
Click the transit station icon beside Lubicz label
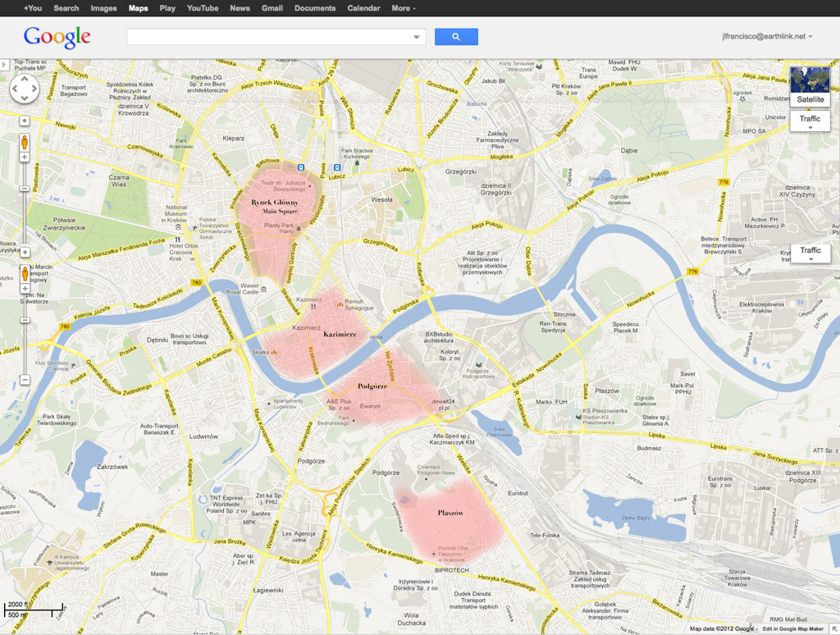[x=337, y=167]
